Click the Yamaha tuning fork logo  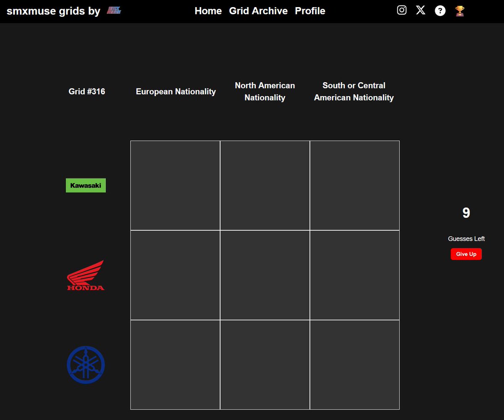(86, 365)
